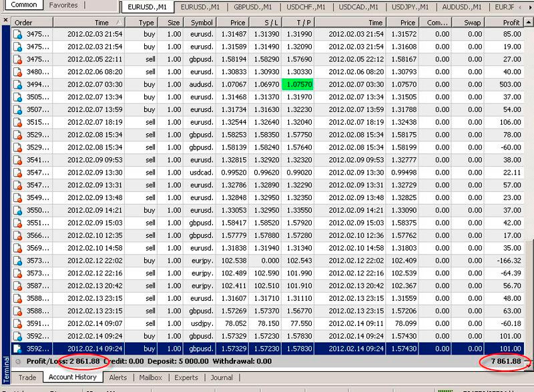Click the audusd order 3494 row icon
Screen dimensions: 534x392
19,85
